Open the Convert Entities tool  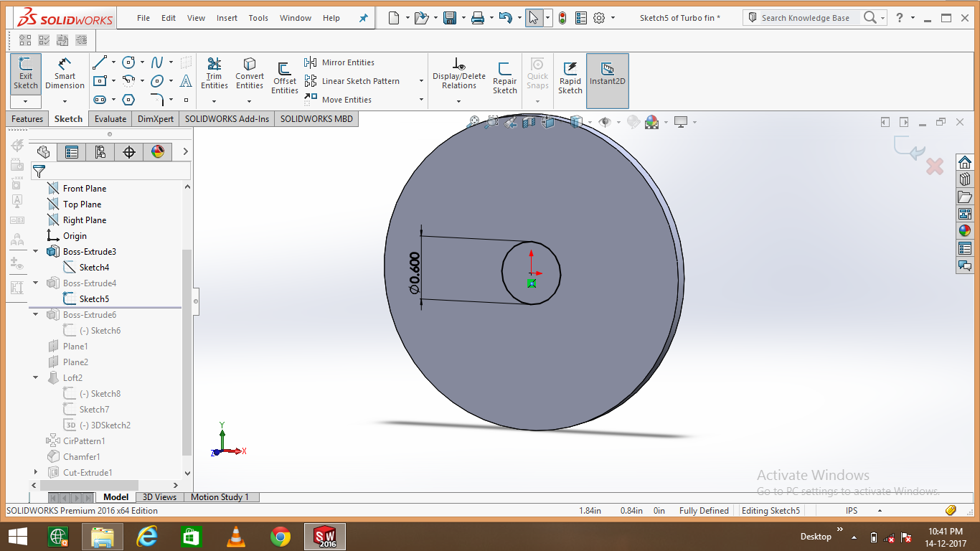(249, 74)
